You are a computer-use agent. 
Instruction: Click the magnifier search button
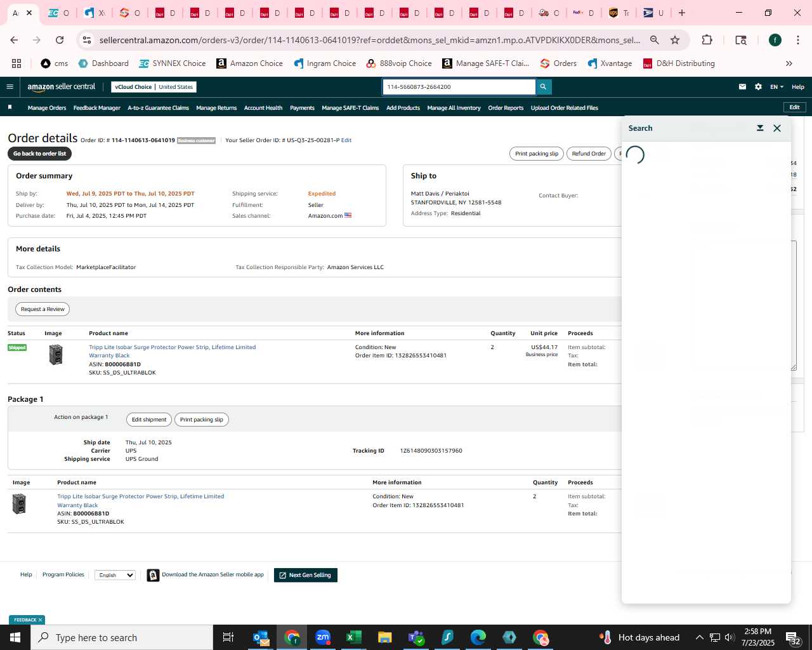543,87
